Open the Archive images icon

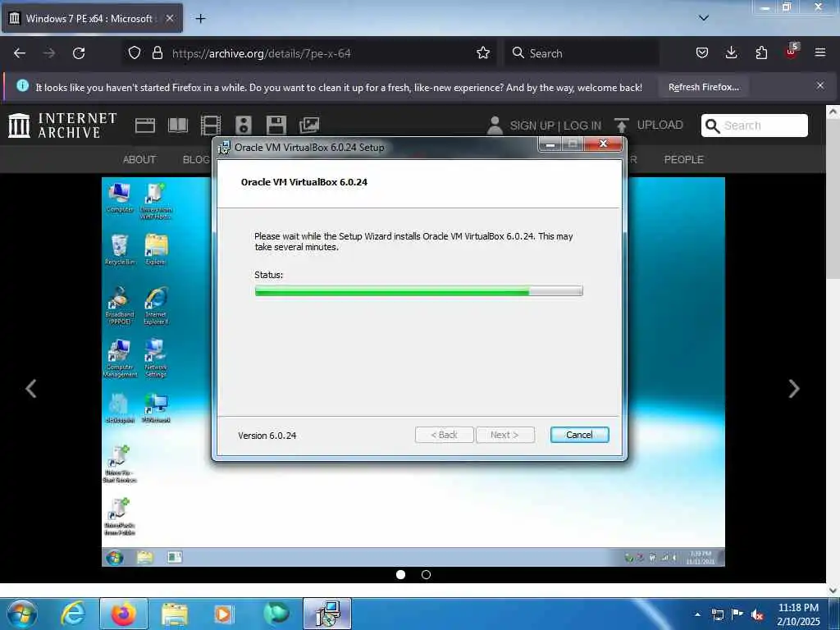point(309,126)
